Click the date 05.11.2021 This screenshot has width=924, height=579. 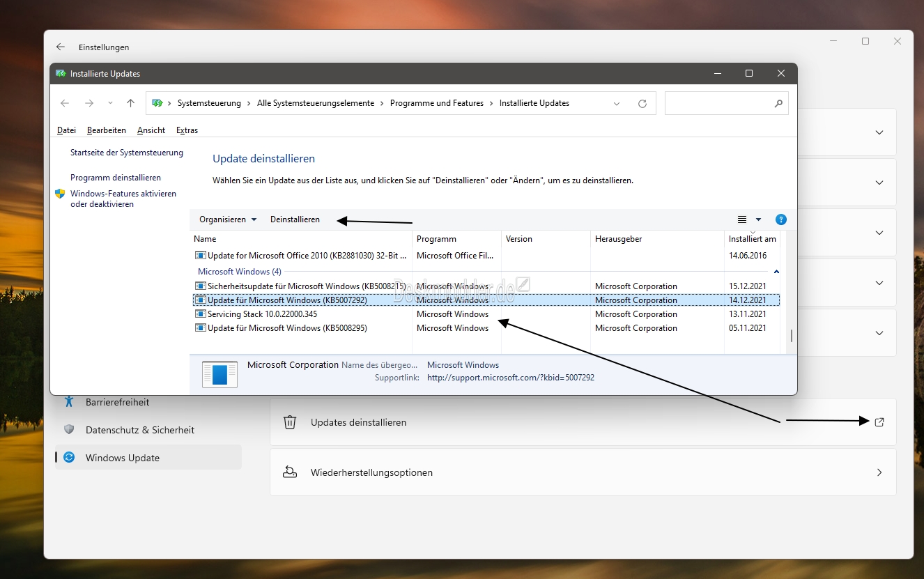pos(747,328)
